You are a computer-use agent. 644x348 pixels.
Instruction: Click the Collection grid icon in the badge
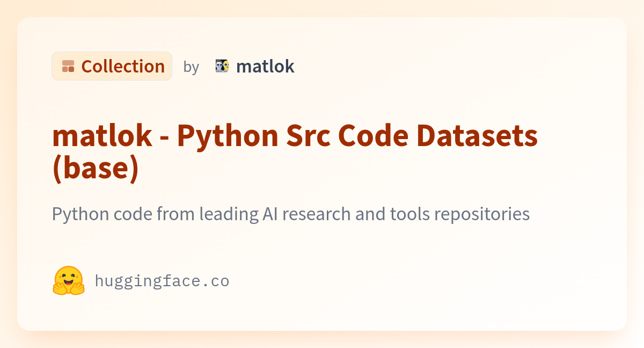(68, 66)
